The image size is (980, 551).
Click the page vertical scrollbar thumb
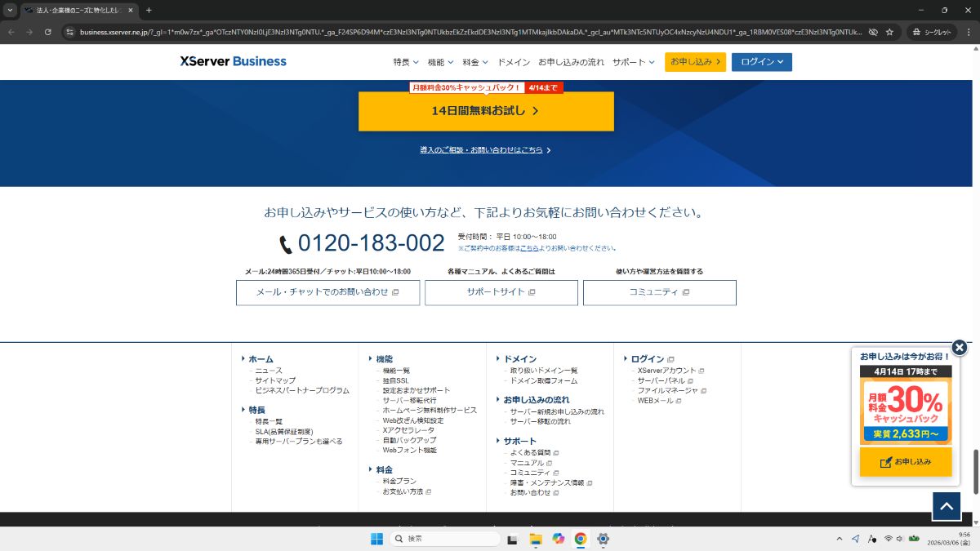click(975, 470)
